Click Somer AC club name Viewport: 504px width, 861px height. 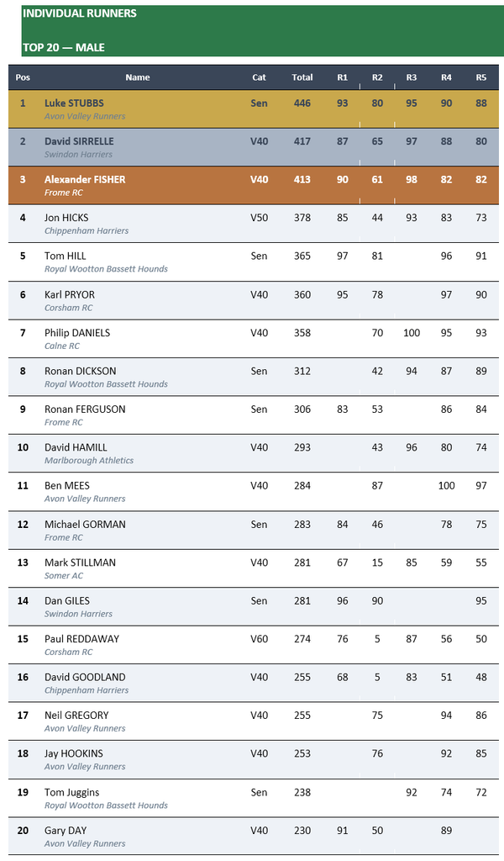click(64, 575)
